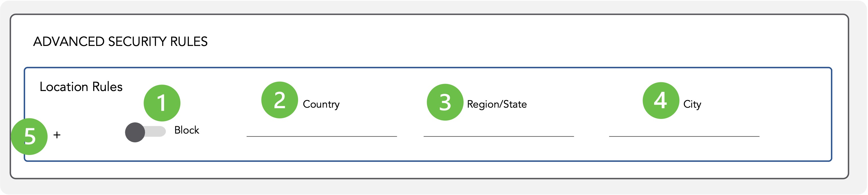The image size is (868, 195).
Task: Select the underline beneath Country field
Action: [321, 136]
